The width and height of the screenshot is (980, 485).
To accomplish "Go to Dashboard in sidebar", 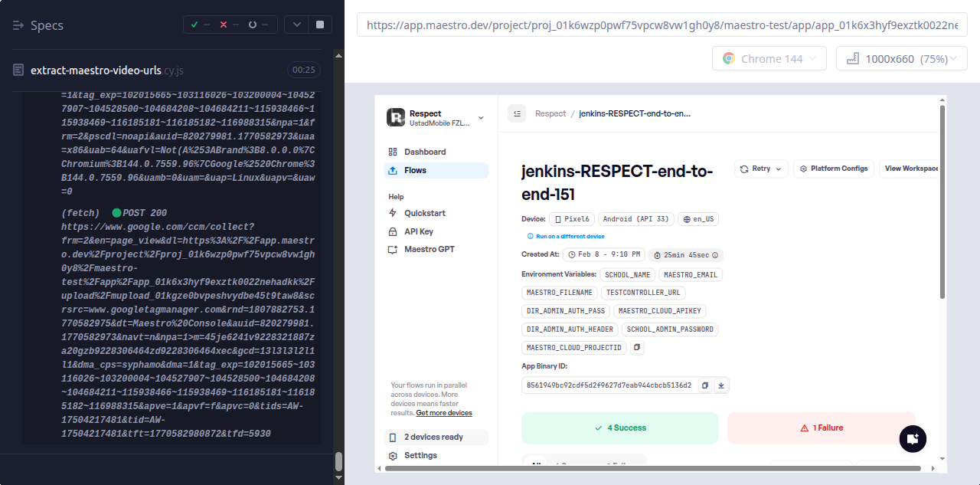I will coord(424,152).
